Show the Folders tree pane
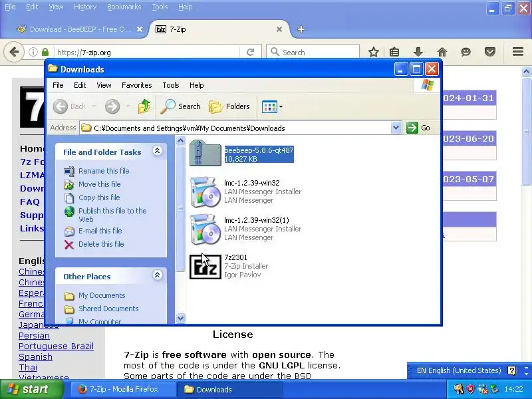This screenshot has width=532, height=399. click(229, 106)
